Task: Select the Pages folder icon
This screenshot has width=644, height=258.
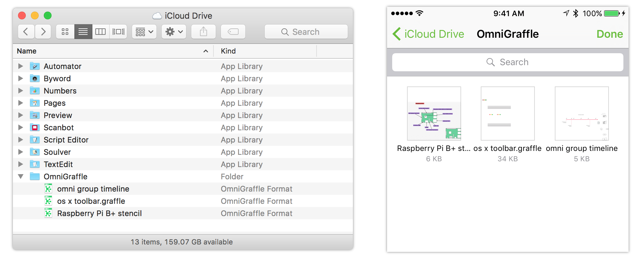Action: coord(35,103)
